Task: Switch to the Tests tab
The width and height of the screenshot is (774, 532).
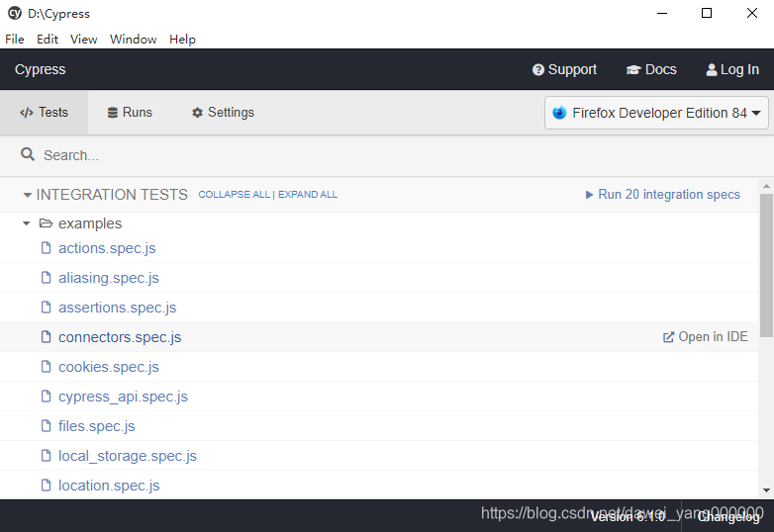Action: (x=44, y=113)
